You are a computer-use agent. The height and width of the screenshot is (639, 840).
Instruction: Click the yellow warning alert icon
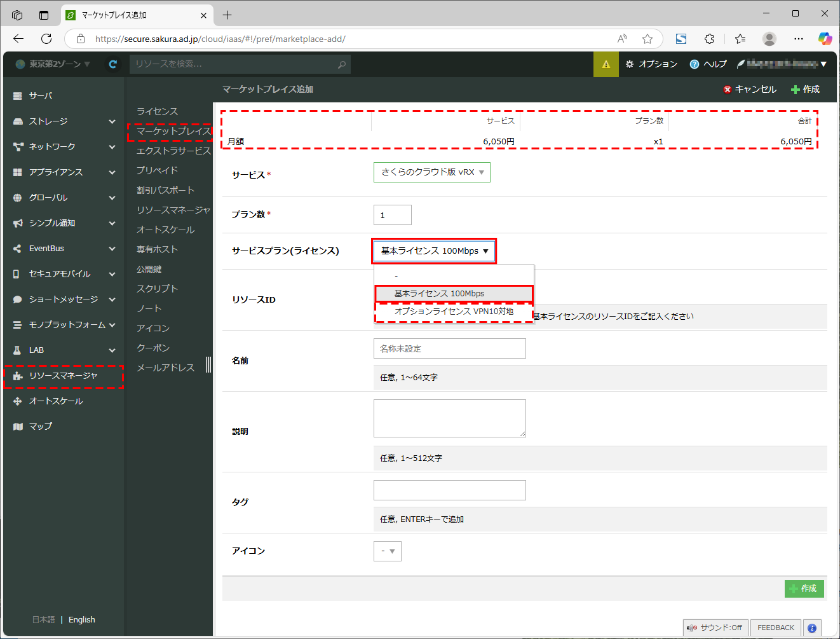tap(606, 64)
